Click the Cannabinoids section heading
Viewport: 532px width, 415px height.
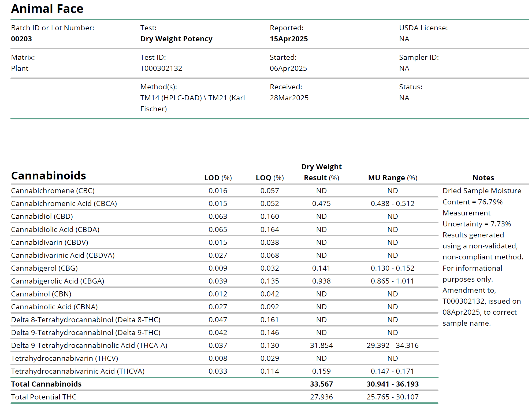pos(49,176)
